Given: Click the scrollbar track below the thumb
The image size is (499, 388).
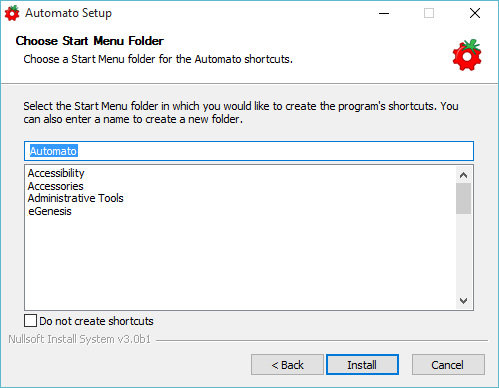Looking at the screenshot, I should click(x=463, y=253).
